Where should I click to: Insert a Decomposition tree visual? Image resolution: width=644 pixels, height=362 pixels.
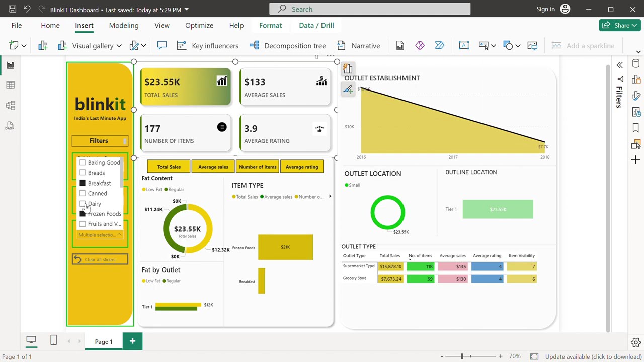coord(287,46)
